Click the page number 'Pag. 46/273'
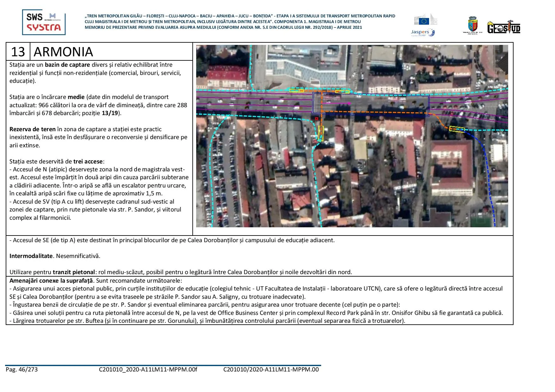 tap(22, 370)
